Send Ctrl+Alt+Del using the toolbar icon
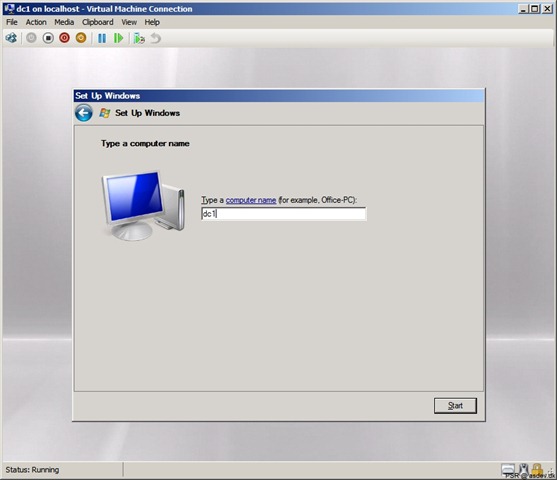This screenshot has width=557, height=480. (x=11, y=38)
